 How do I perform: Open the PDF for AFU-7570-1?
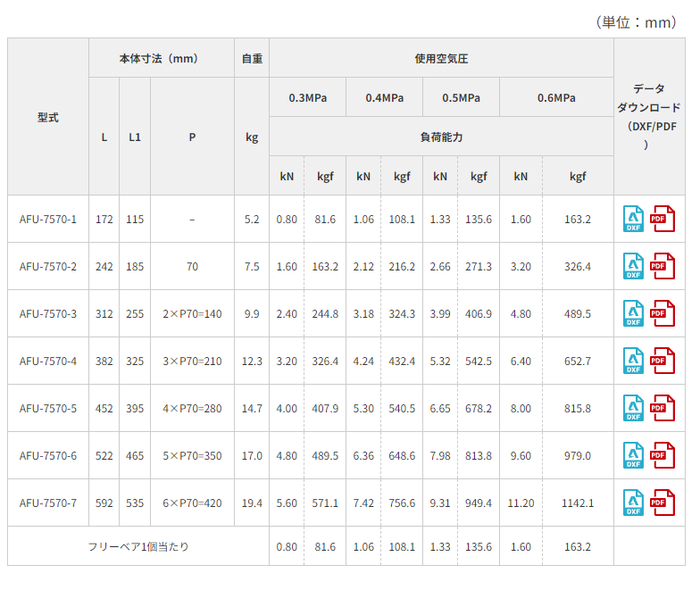[x=662, y=219]
